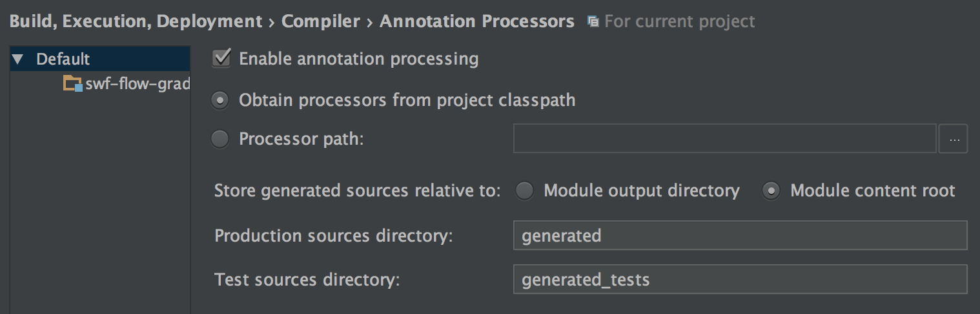Viewport: 980px width, 314px height.
Task: Click the 'For current project' label
Action: coord(679,22)
